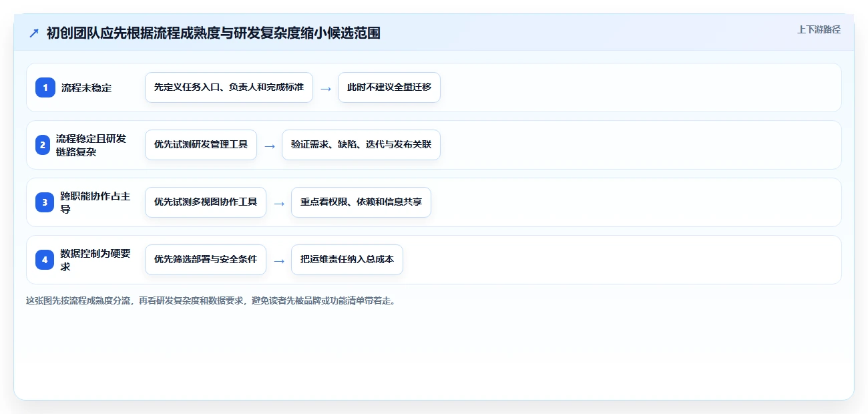Click the heading 初创团队应先根据流程成熟度与研发复杂度缩小候选范围
The image size is (868, 414).
[214, 33]
